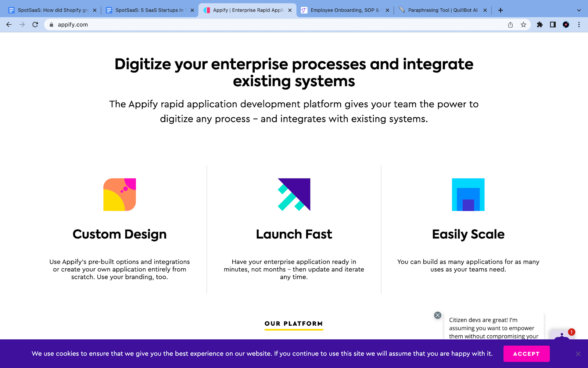The height and width of the screenshot is (368, 588).
Task: Close the Employee Onboarding tab
Action: (x=387, y=10)
